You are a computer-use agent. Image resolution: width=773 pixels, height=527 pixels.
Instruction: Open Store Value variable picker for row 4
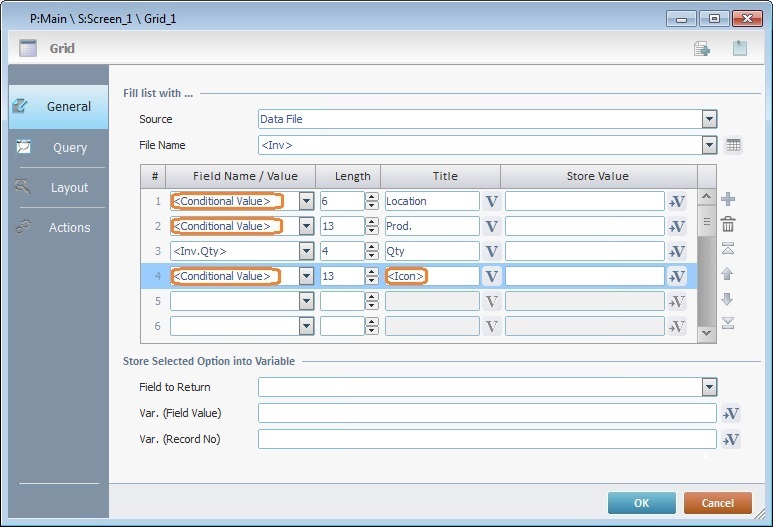(x=677, y=276)
